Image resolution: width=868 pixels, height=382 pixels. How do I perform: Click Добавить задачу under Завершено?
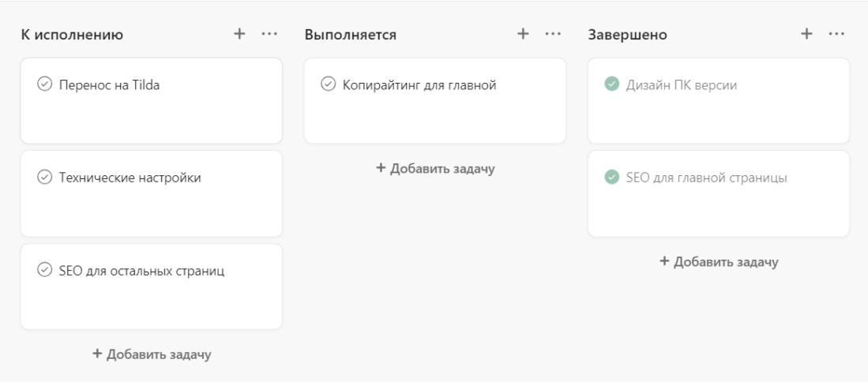(x=719, y=262)
